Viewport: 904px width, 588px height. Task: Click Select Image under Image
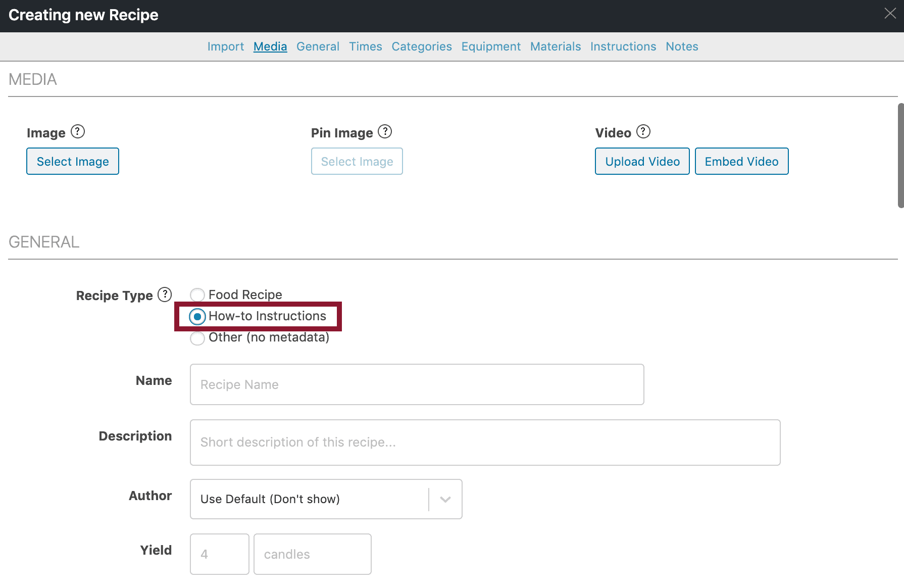tap(73, 161)
